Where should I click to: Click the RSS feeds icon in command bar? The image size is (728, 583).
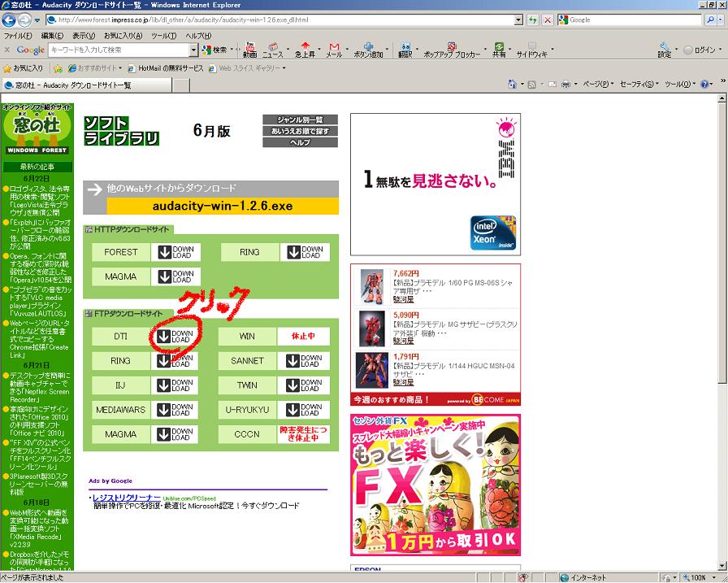[532, 84]
